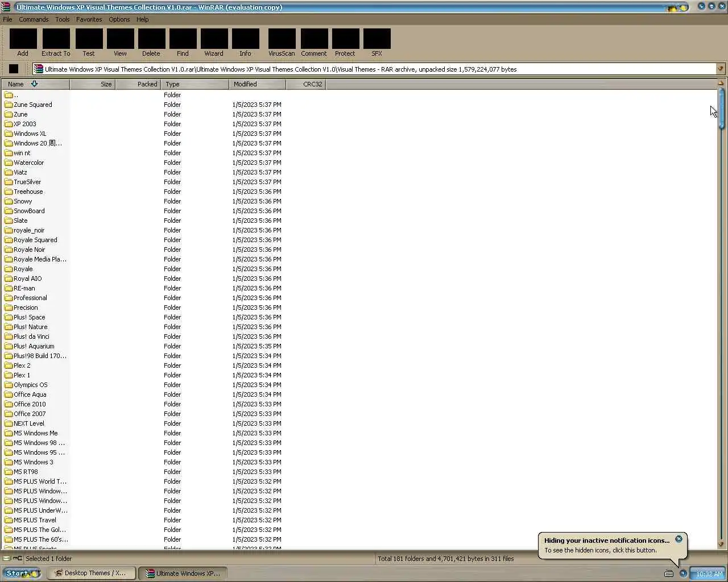Select the Plus! Aquarium folder
Viewport: 728px width, 582px height.
coord(30,346)
